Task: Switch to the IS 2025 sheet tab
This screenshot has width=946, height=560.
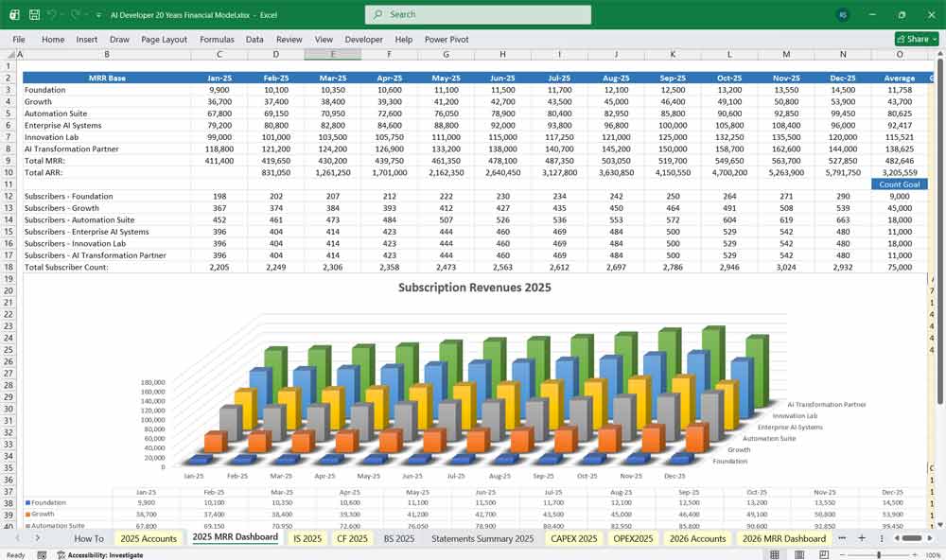Action: [x=307, y=538]
